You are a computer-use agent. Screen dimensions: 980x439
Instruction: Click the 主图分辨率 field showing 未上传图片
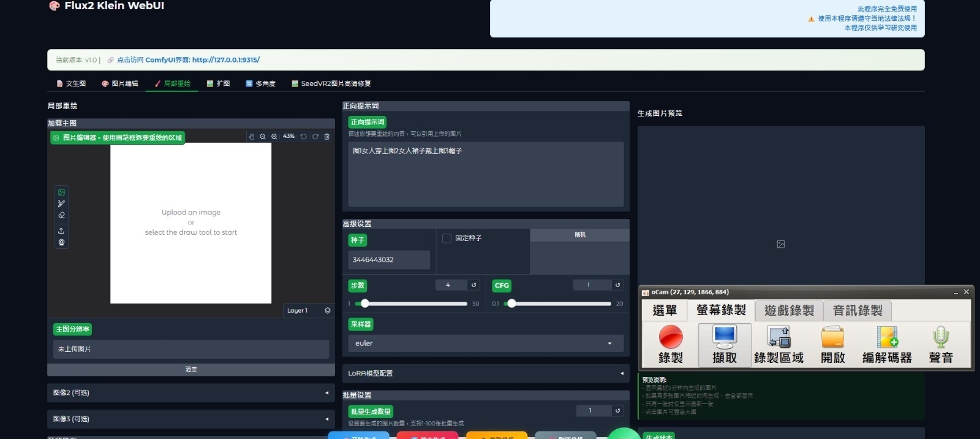pos(191,349)
